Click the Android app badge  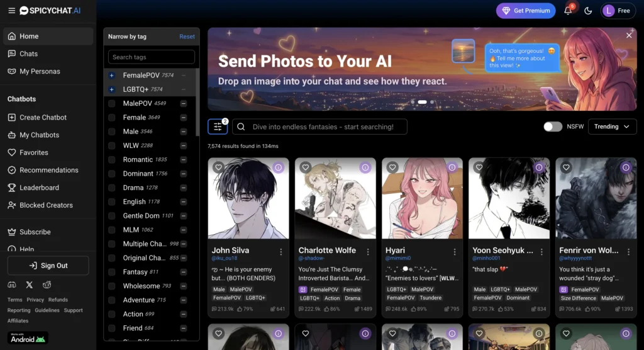pos(28,338)
